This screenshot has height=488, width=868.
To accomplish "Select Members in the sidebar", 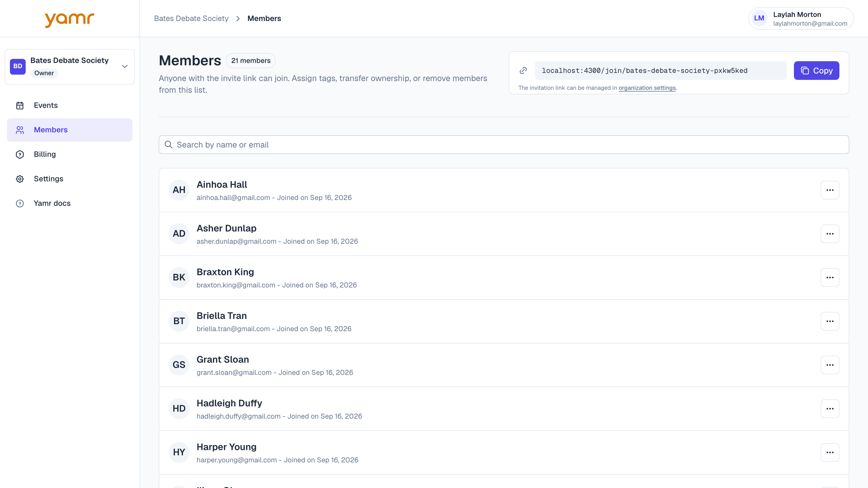I will (69, 130).
